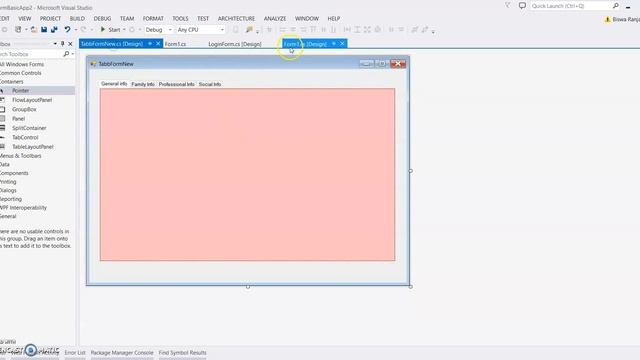Click pin icon on TabbFormNew.cs [Design] tab
Screen dimensions: 640x360
point(150,44)
